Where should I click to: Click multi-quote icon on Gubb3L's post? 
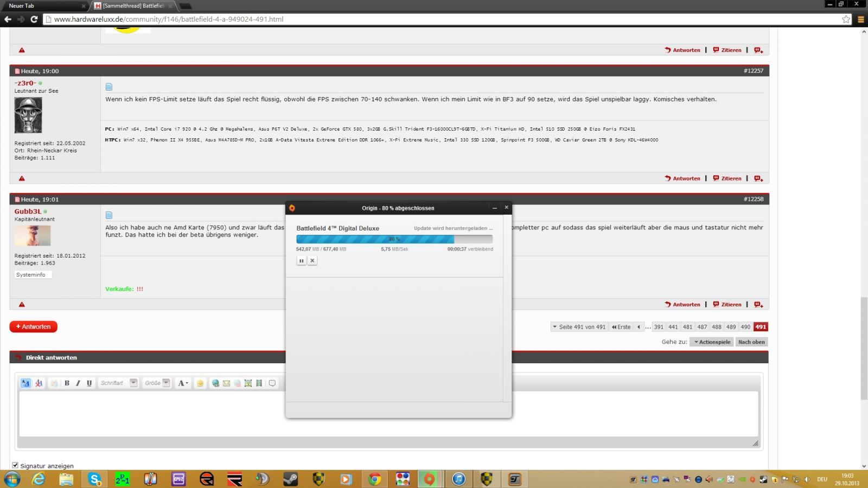click(758, 305)
